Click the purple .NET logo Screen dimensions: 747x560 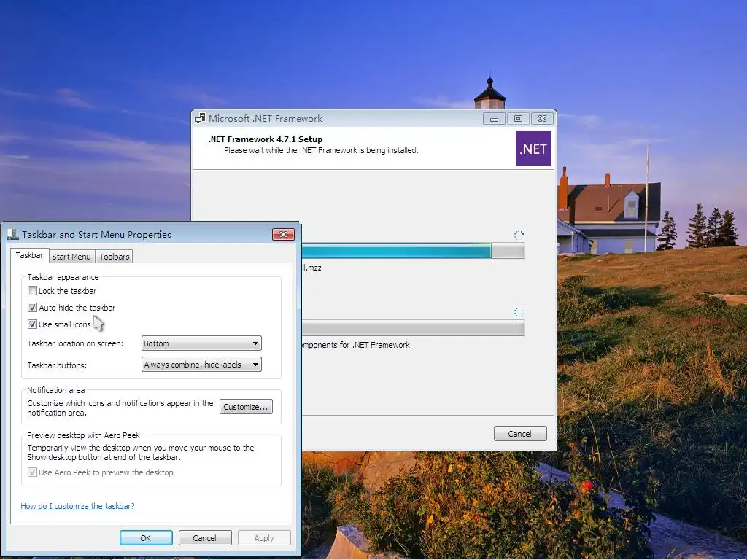(533, 149)
